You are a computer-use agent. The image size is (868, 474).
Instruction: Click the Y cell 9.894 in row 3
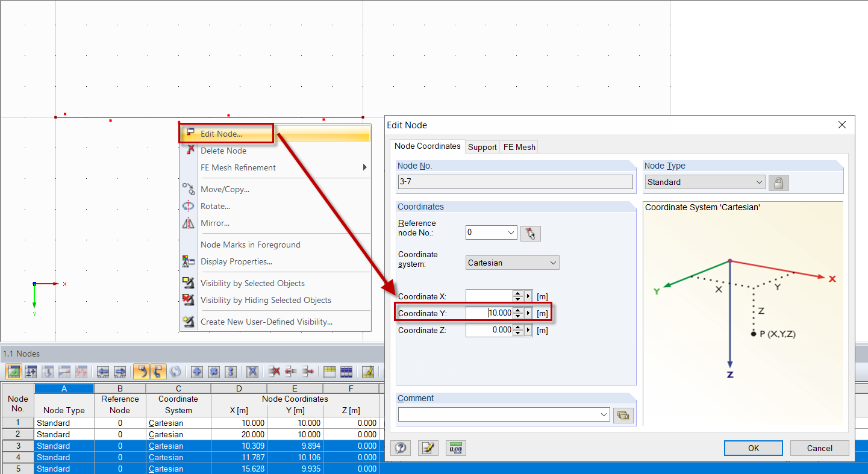tap(295, 446)
